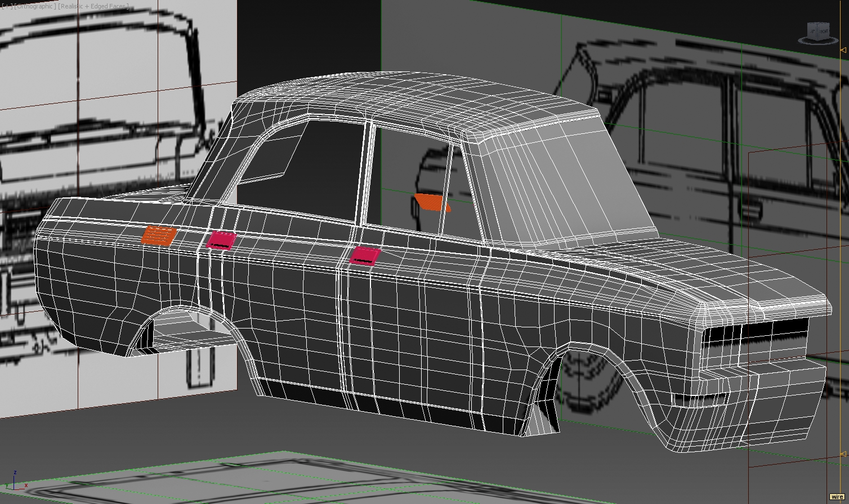Select the pink vent polygon on the door
This screenshot has height=504, width=849.
(365, 255)
